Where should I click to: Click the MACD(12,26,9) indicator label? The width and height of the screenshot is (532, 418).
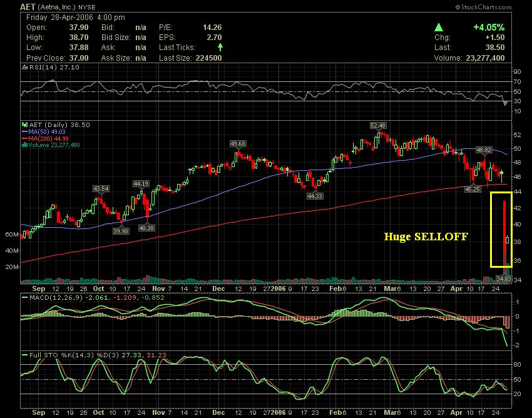(56, 298)
